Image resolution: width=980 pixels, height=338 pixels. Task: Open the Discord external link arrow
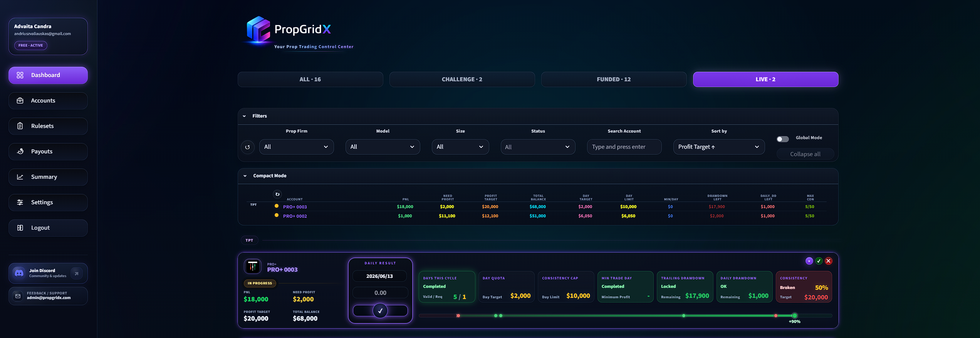(77, 273)
